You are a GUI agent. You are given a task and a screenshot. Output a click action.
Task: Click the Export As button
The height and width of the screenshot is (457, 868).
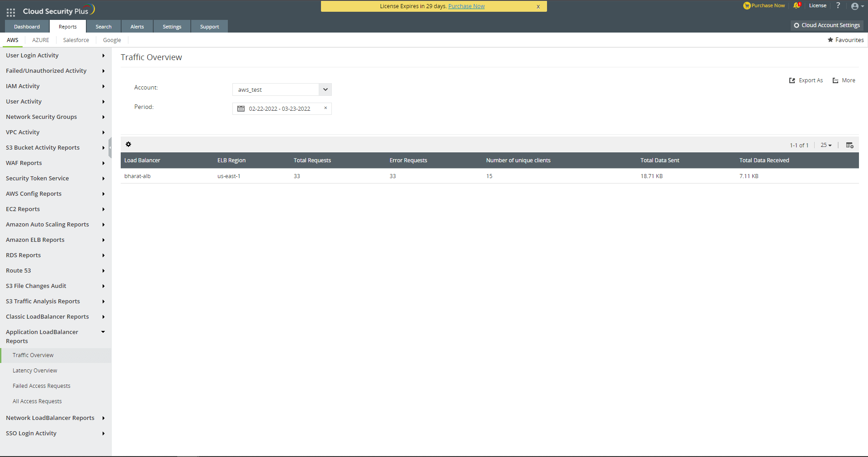806,80
